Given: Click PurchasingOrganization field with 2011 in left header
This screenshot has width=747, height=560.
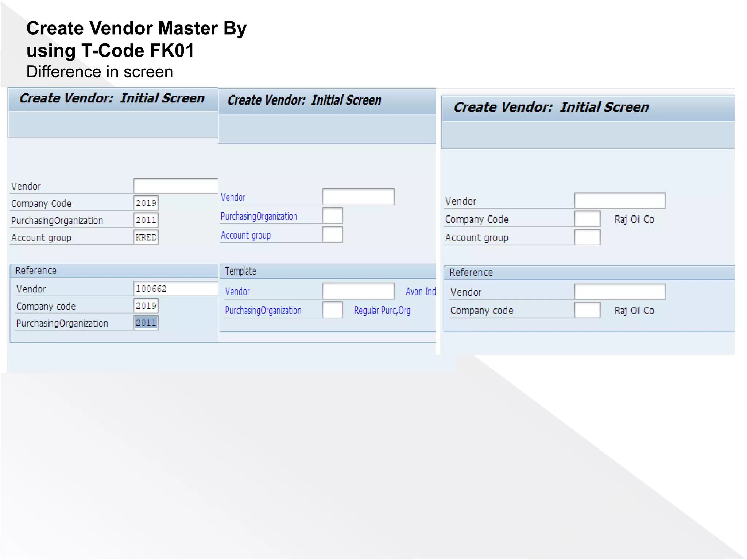Looking at the screenshot, I should click(x=146, y=220).
